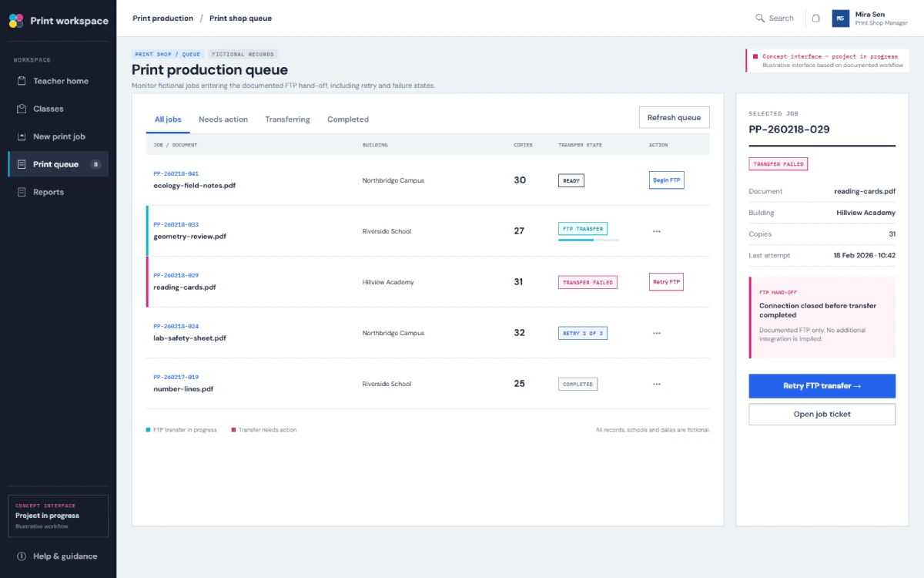This screenshot has width=924, height=578.
Task: Click Retry FTP for reading-cards.pdf
Action: pyautogui.click(x=666, y=282)
